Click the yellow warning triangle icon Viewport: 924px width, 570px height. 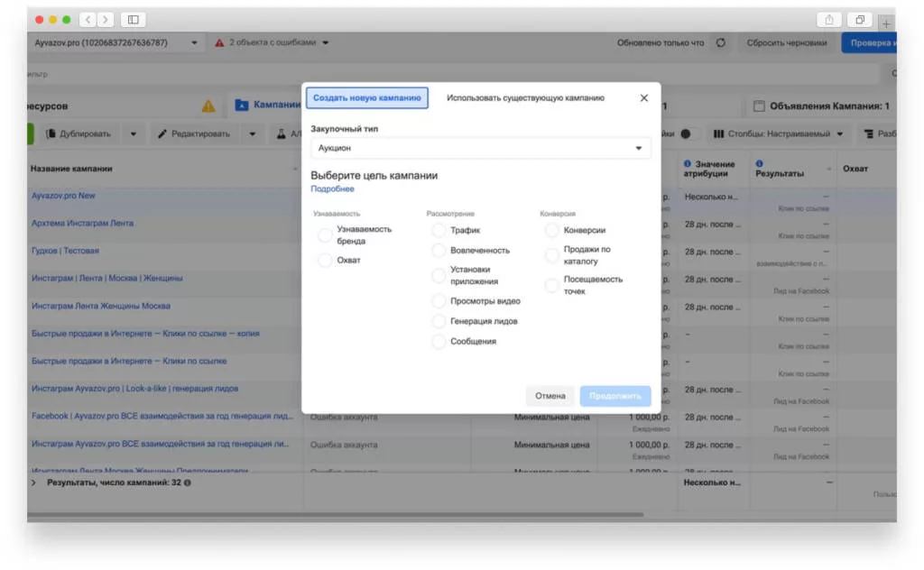208,106
